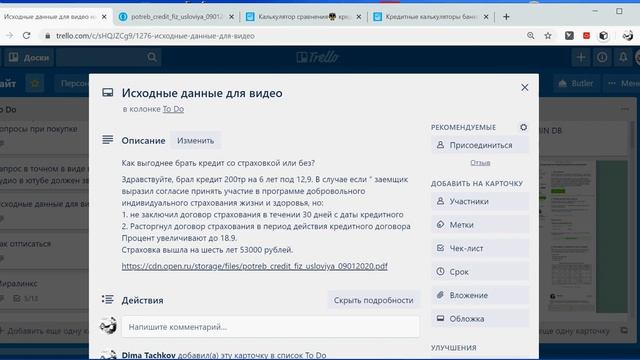Screen dimensions: 640x360
Task: Set the Срок due date
Action: point(480,271)
